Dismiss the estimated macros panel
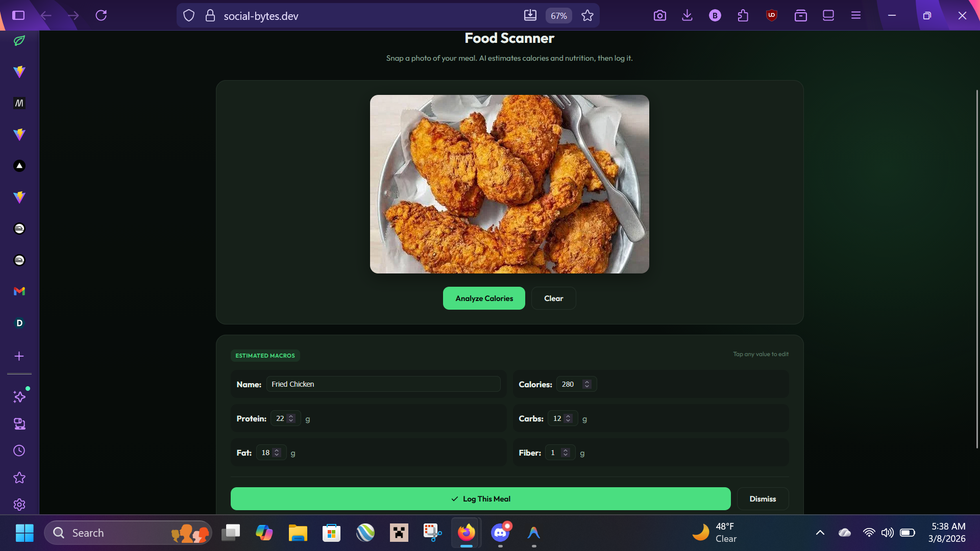Viewport: 980px width, 551px height. click(763, 499)
